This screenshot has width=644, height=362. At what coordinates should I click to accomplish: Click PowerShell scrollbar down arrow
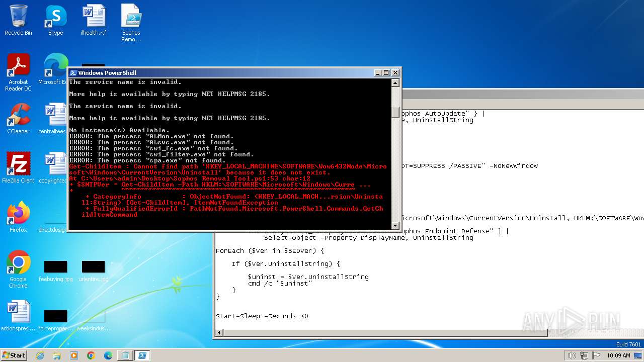(395, 226)
